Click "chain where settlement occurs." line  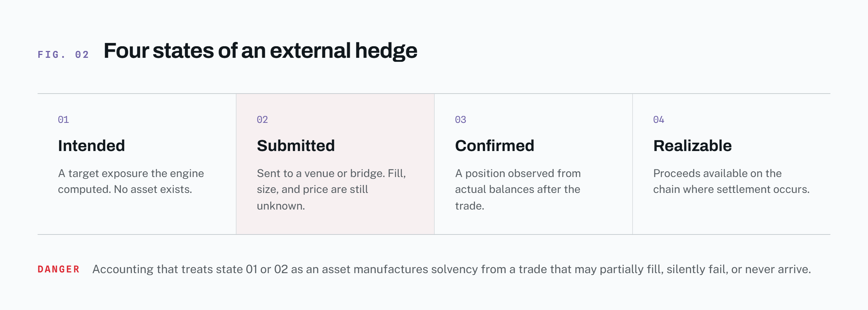point(731,189)
